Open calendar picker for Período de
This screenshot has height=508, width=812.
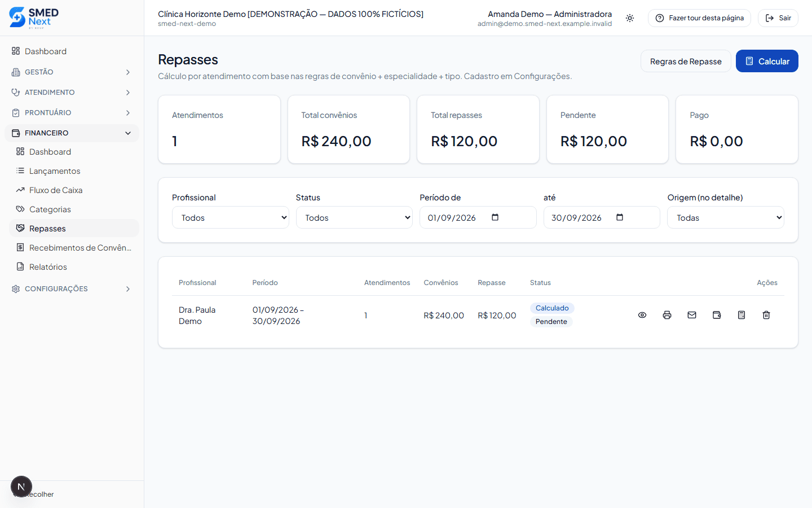tap(495, 217)
